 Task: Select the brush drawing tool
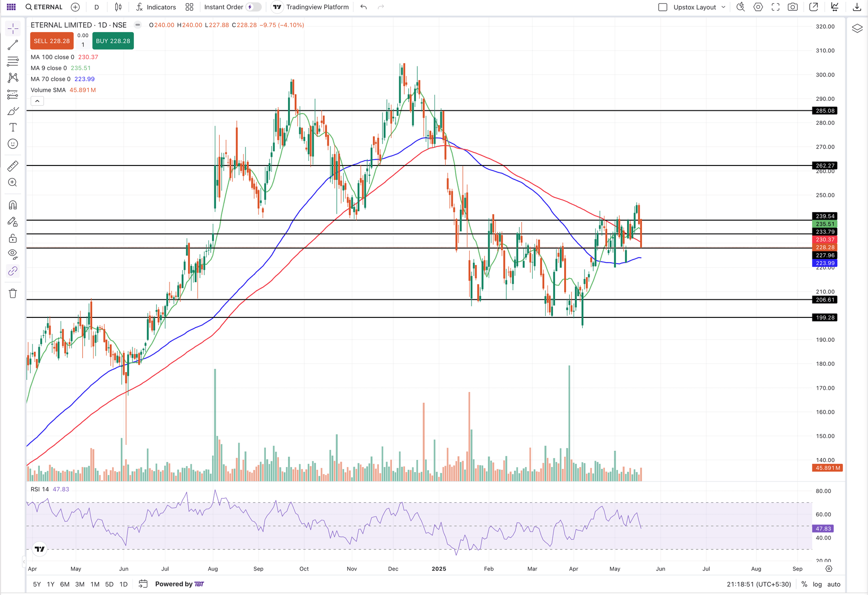(13, 111)
